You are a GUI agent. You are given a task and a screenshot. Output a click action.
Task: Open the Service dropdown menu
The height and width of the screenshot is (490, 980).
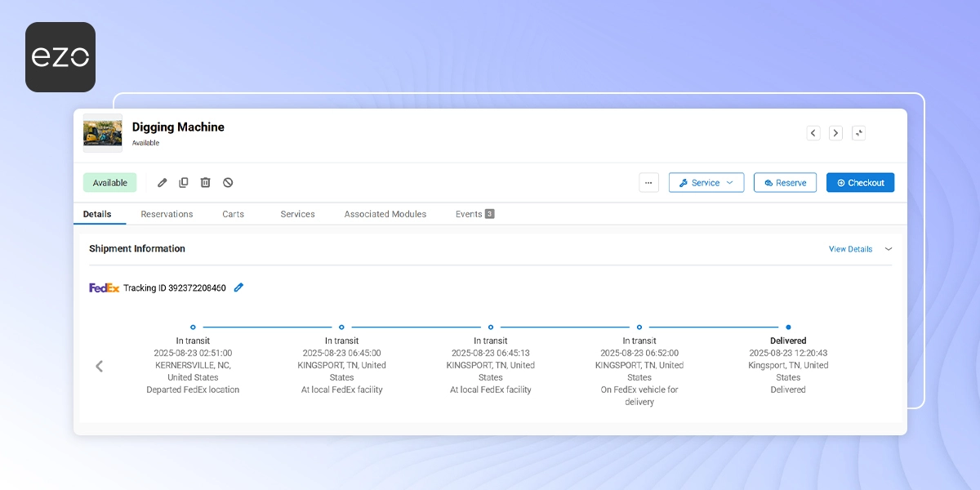706,182
